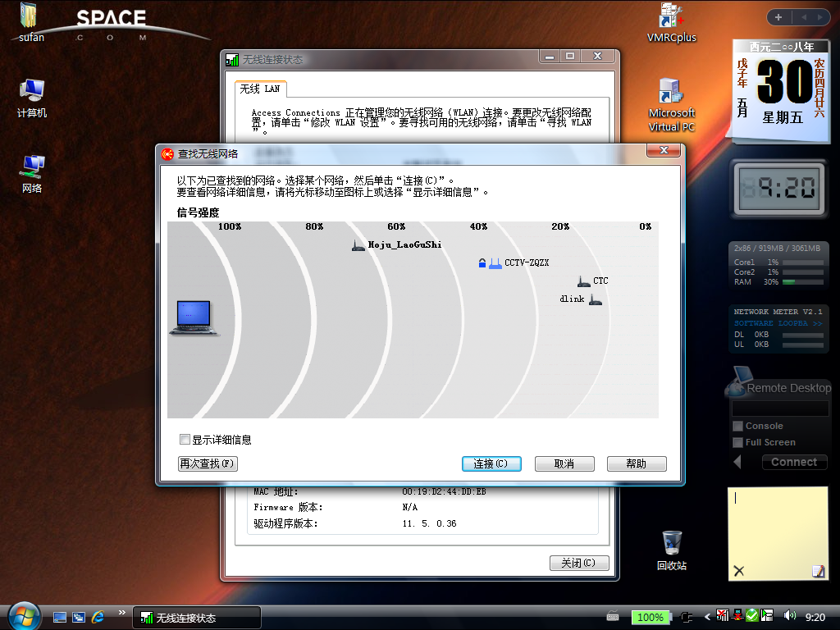The width and height of the screenshot is (840, 630).
Task: Click the CPU meter gadget RAM bar
Action: point(802,282)
